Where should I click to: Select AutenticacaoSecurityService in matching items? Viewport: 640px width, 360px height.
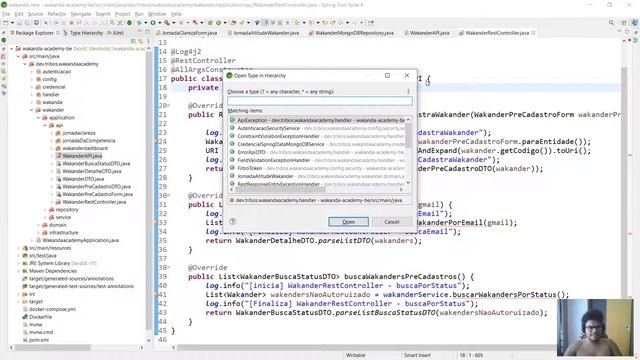point(317,128)
